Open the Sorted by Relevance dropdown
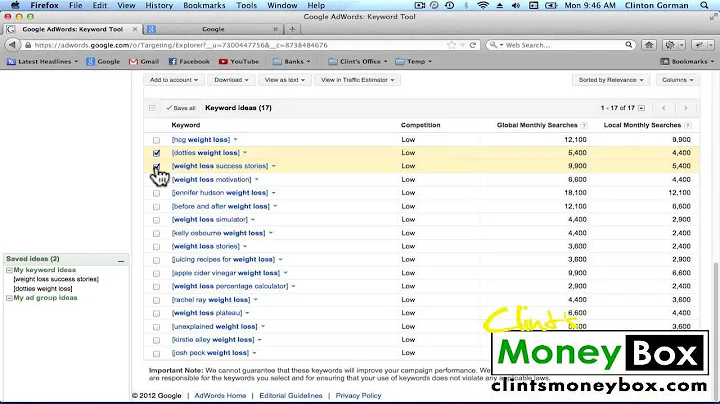The width and height of the screenshot is (720, 404). pos(611,80)
